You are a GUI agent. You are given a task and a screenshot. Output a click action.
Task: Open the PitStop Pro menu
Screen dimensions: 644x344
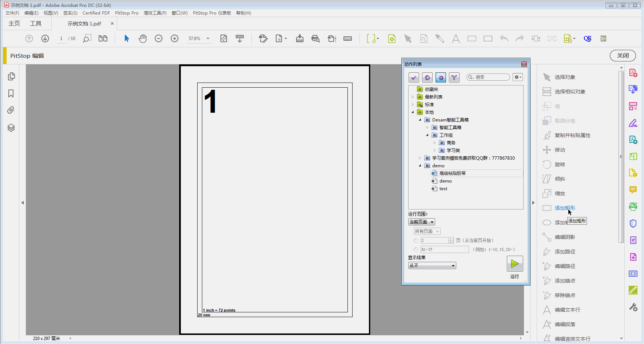(127, 13)
